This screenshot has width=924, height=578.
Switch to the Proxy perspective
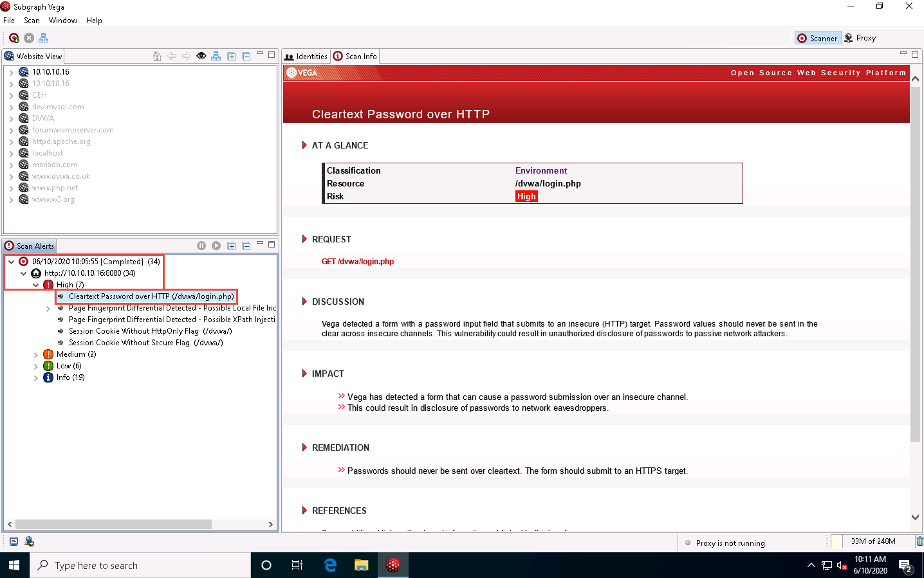point(860,38)
